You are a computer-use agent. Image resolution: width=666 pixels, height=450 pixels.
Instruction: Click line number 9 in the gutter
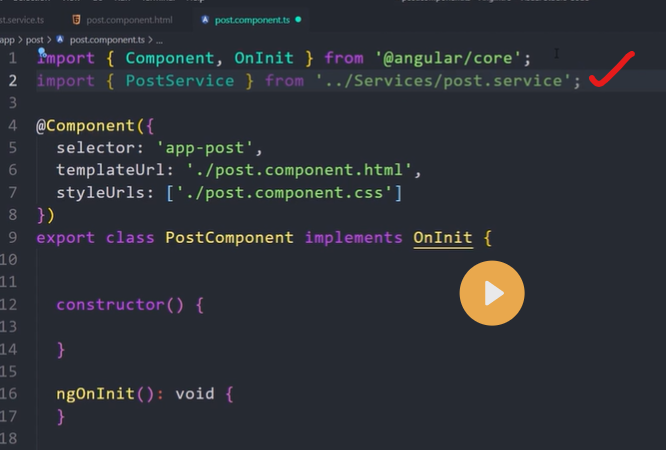tap(11, 238)
